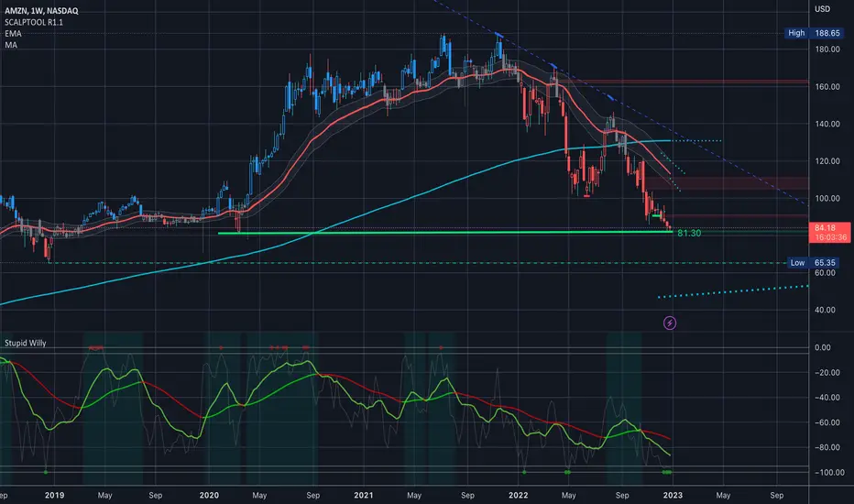Click the 2021 label on time axis

click(363, 495)
